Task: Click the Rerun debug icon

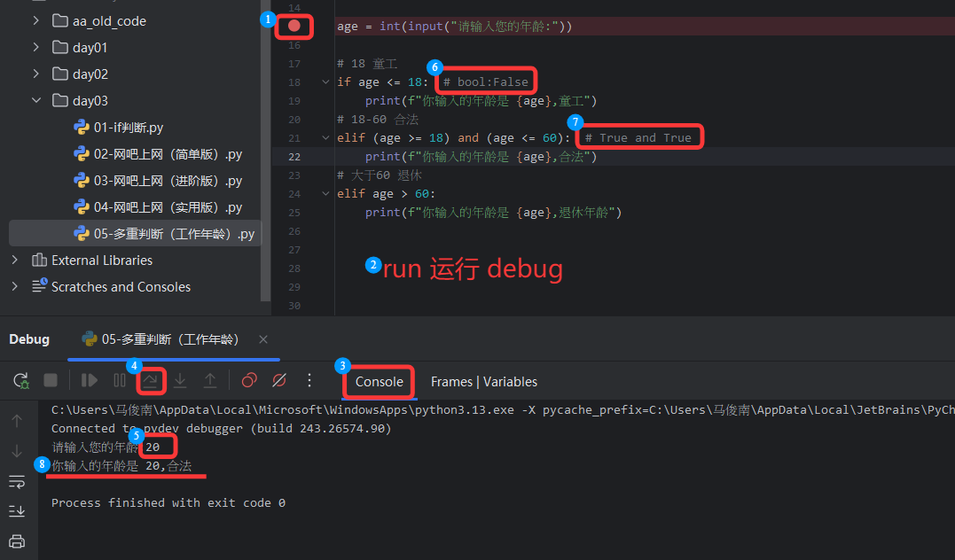Action: [20, 381]
